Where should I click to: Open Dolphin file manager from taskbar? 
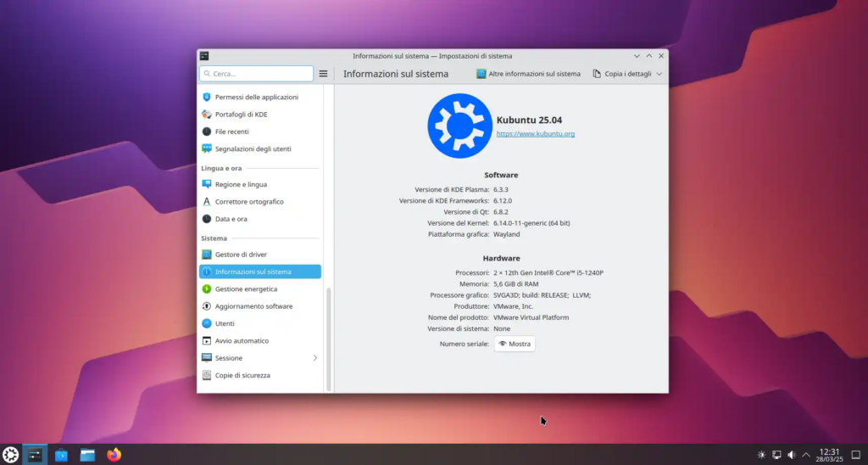pos(87,455)
